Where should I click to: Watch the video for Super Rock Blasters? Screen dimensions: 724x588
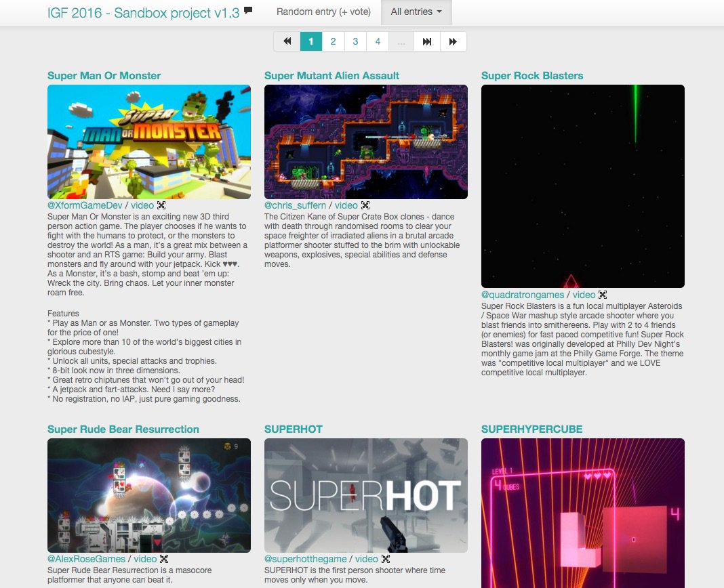pyautogui.click(x=584, y=295)
